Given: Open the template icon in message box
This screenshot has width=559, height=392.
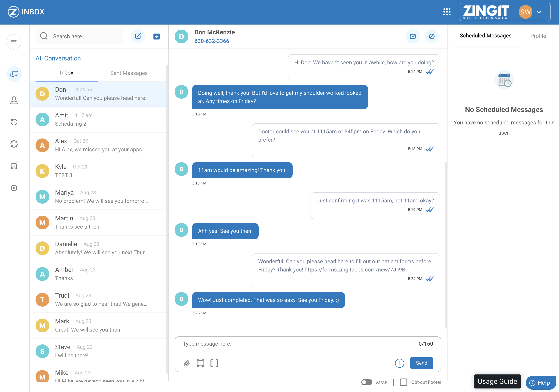Looking at the screenshot, I should pyautogui.click(x=200, y=363).
